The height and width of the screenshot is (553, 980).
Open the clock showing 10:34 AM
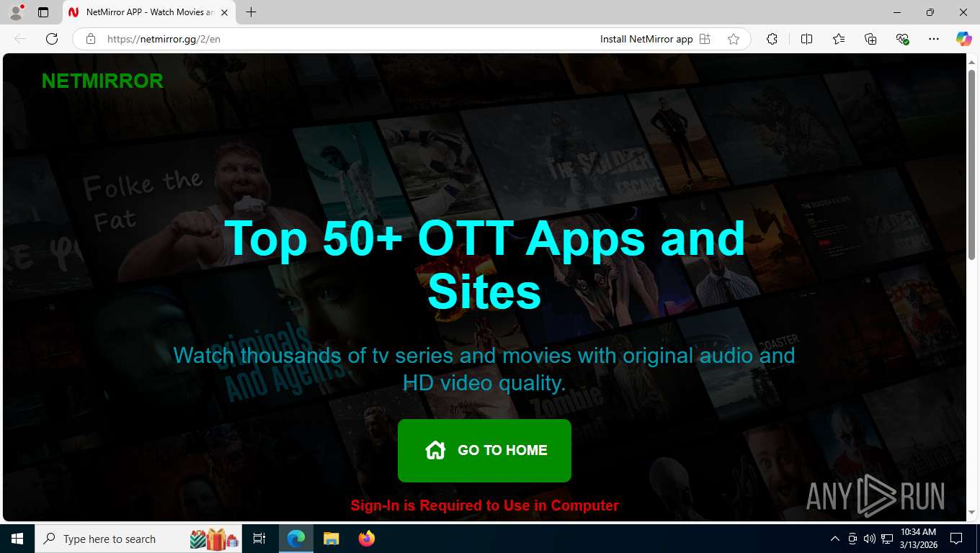918,539
